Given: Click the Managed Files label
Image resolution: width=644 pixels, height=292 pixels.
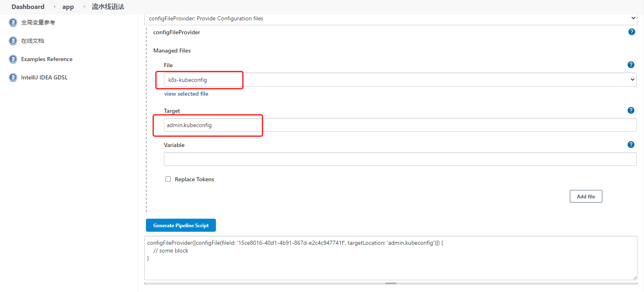Looking at the screenshot, I should 172,50.
